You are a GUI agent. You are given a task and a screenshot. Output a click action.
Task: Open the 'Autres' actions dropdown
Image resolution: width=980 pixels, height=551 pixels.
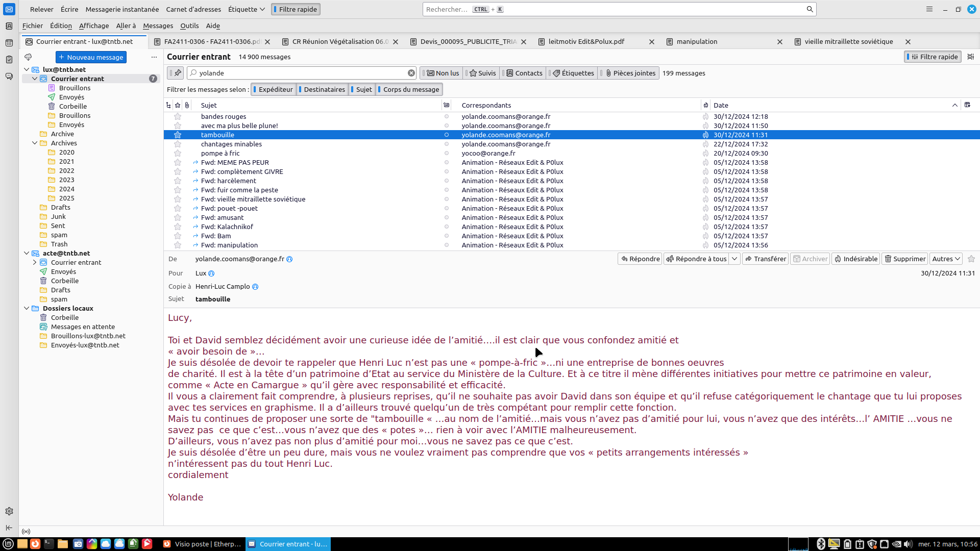tap(946, 259)
